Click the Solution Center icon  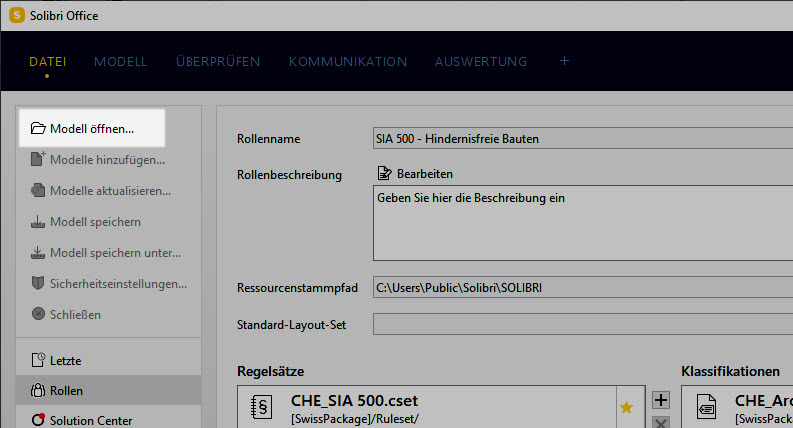click(38, 419)
